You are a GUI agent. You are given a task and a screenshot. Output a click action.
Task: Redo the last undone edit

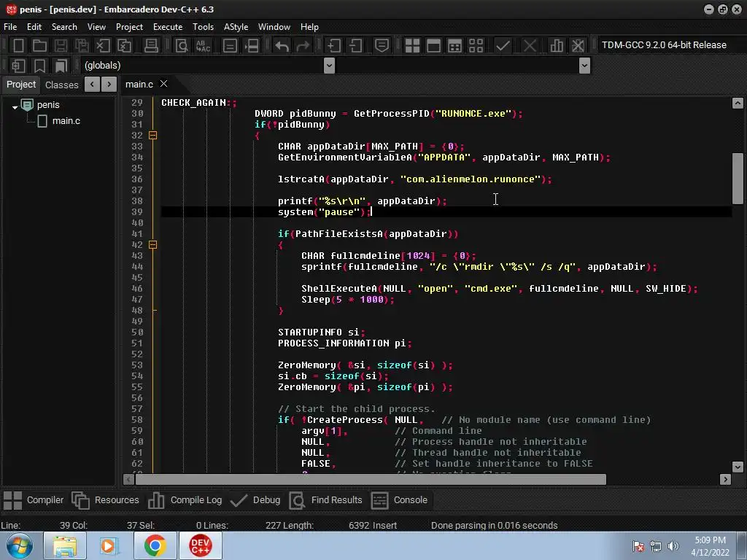[303, 46]
